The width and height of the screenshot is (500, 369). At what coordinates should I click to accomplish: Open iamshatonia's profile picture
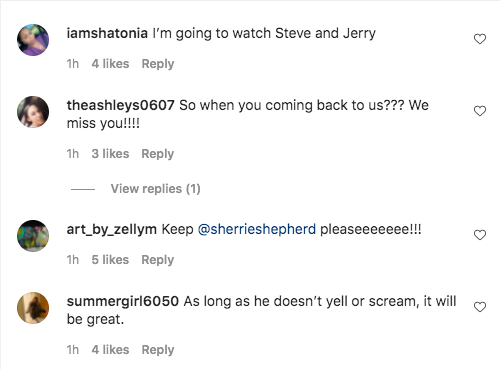33,40
